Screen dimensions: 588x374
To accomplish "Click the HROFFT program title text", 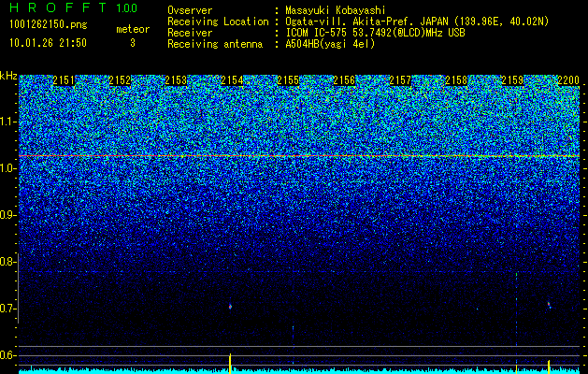I will point(59,7).
